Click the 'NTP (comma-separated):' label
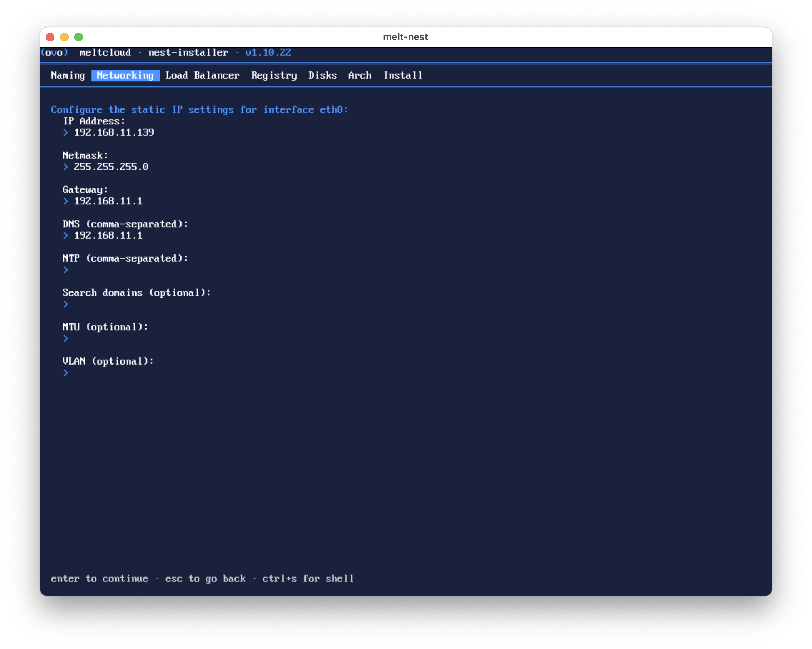This screenshot has height=649, width=812. pos(125,258)
